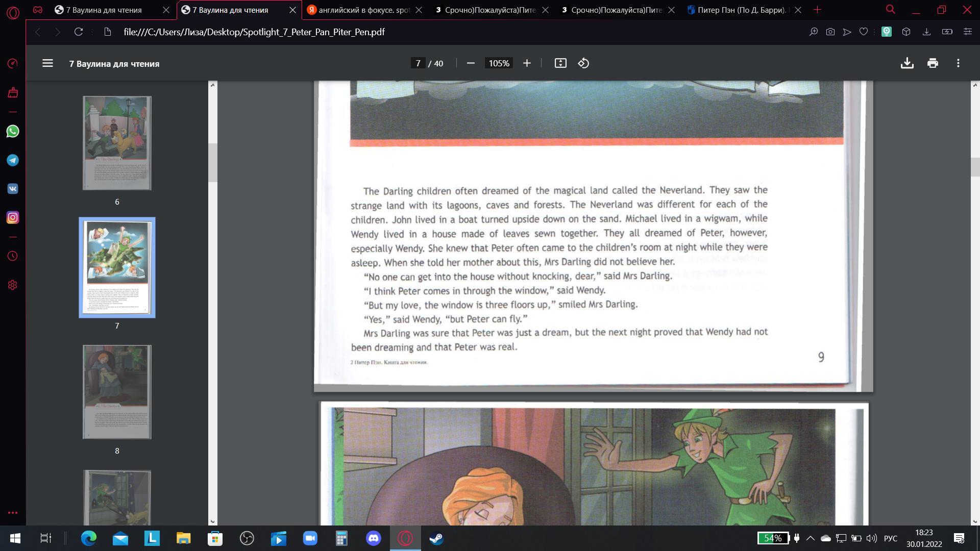
Task: Open the Opera main menu logo
Action: pos(13,12)
